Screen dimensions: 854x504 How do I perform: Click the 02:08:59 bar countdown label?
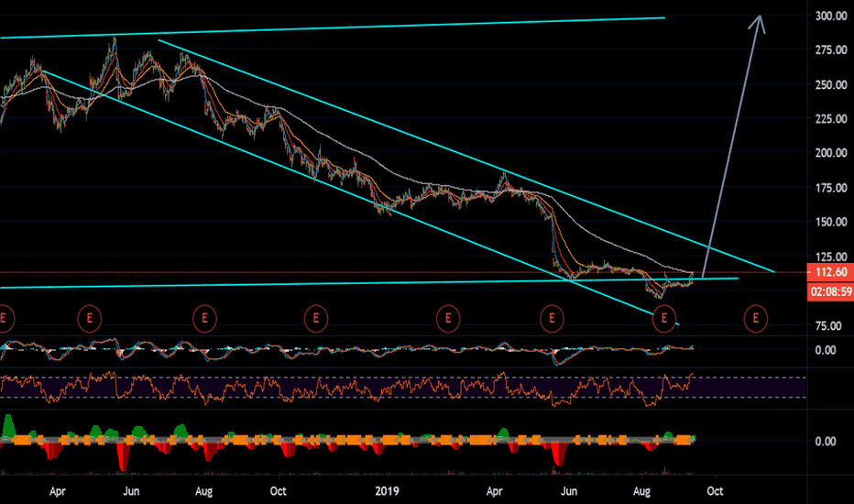(x=830, y=292)
